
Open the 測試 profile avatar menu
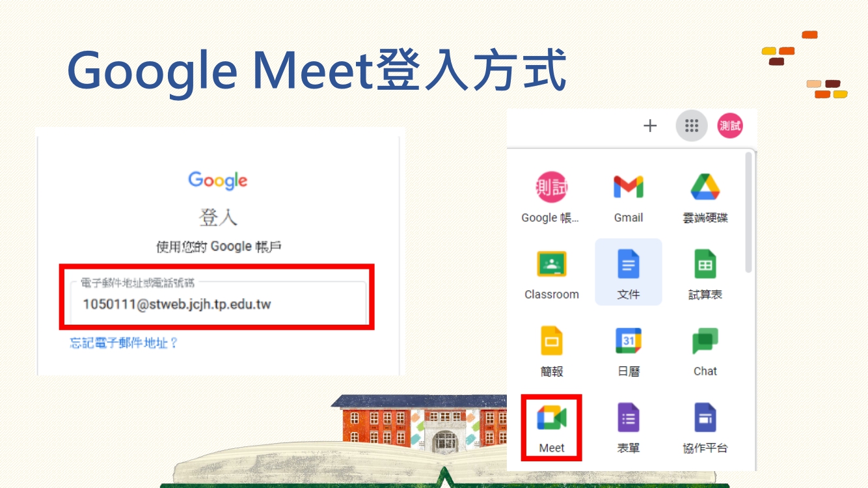pyautogui.click(x=730, y=126)
